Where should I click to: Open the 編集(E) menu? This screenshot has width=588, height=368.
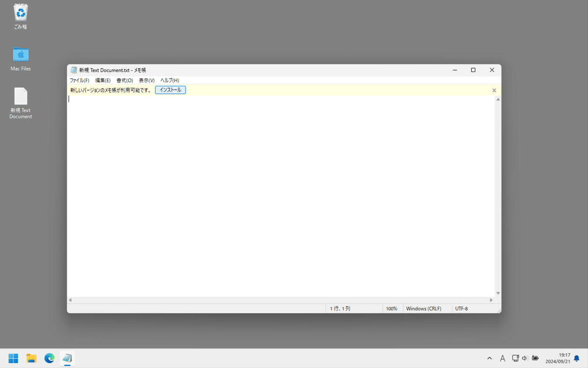pyautogui.click(x=102, y=80)
